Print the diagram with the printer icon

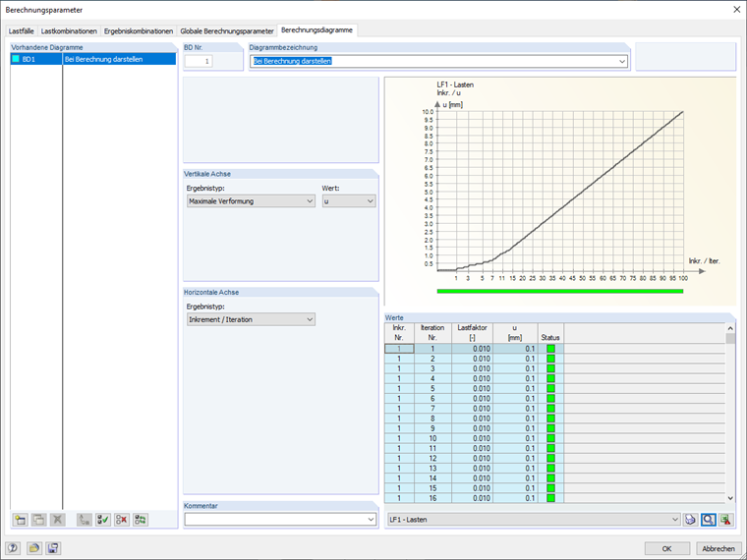click(x=690, y=520)
